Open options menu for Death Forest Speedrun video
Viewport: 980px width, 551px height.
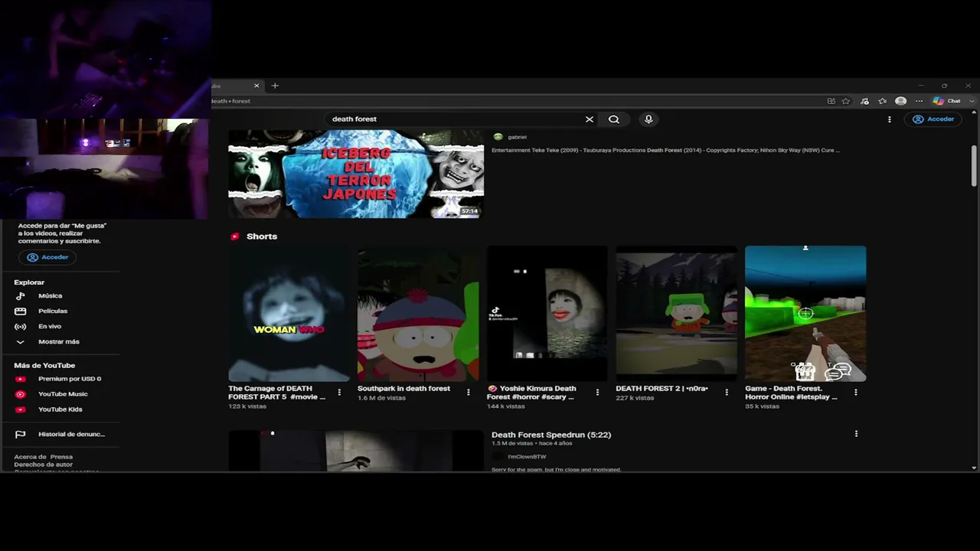[x=856, y=434]
